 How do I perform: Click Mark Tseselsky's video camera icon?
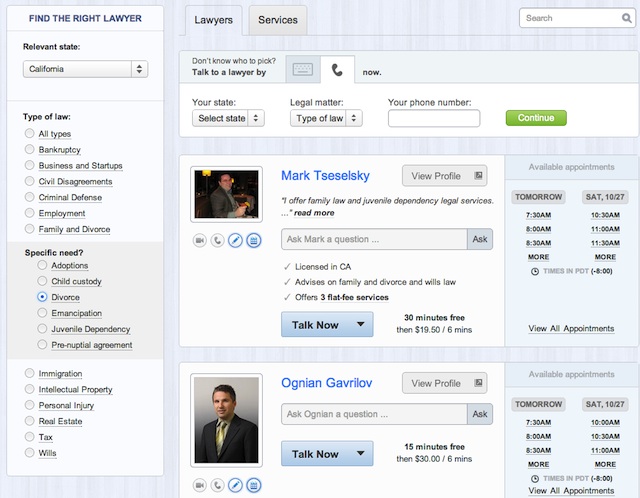pos(200,241)
